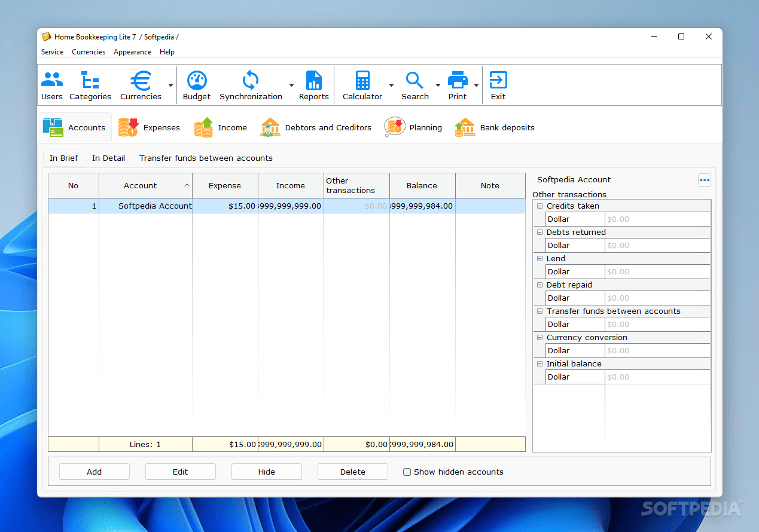Switch to the Accounts section
759x532 pixels.
75,127
